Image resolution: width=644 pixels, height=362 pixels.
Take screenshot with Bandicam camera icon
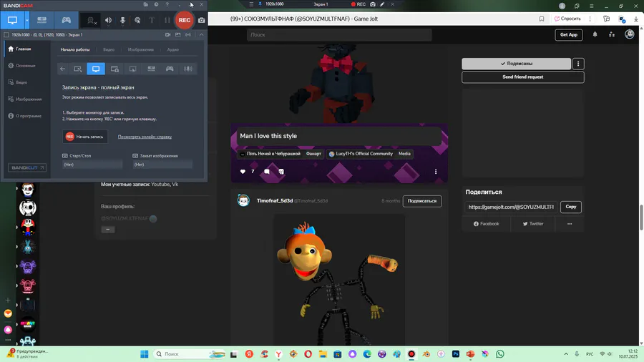201,20
